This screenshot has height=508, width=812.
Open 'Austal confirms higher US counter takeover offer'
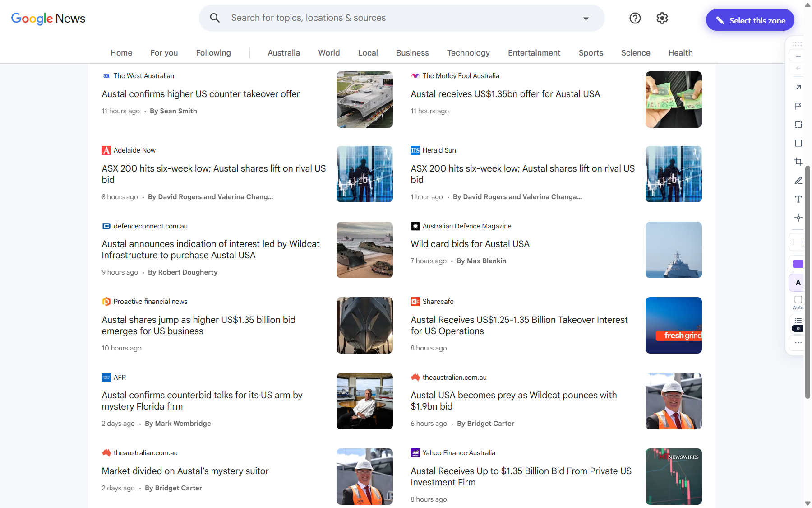click(x=201, y=94)
